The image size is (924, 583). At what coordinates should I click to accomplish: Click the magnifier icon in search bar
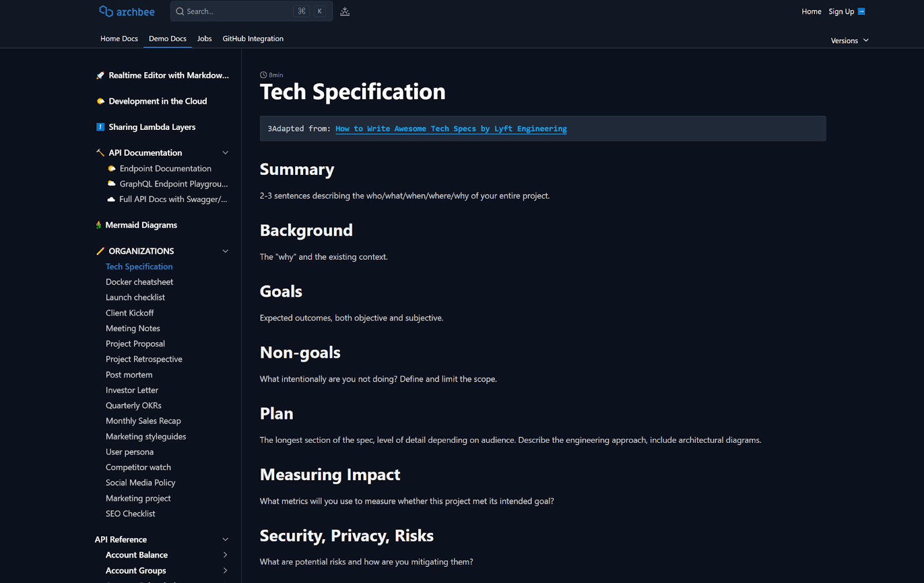[x=179, y=11]
